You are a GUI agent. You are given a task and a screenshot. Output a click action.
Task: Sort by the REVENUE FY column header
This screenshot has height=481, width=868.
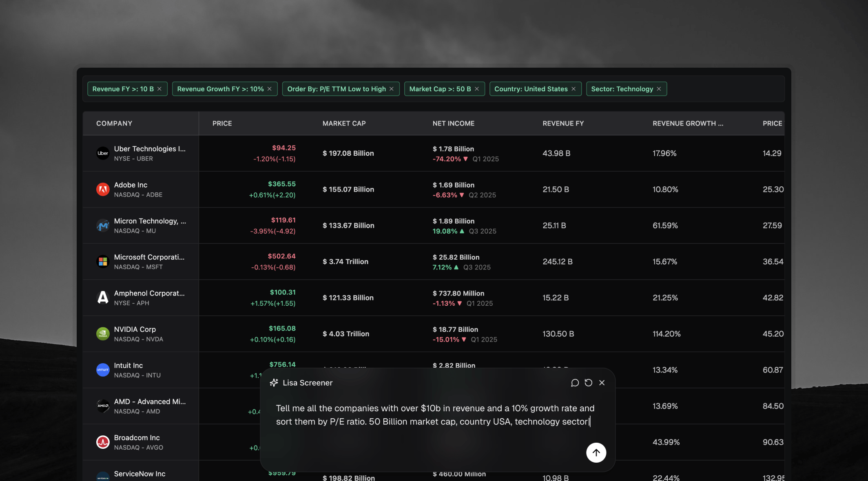(x=563, y=124)
